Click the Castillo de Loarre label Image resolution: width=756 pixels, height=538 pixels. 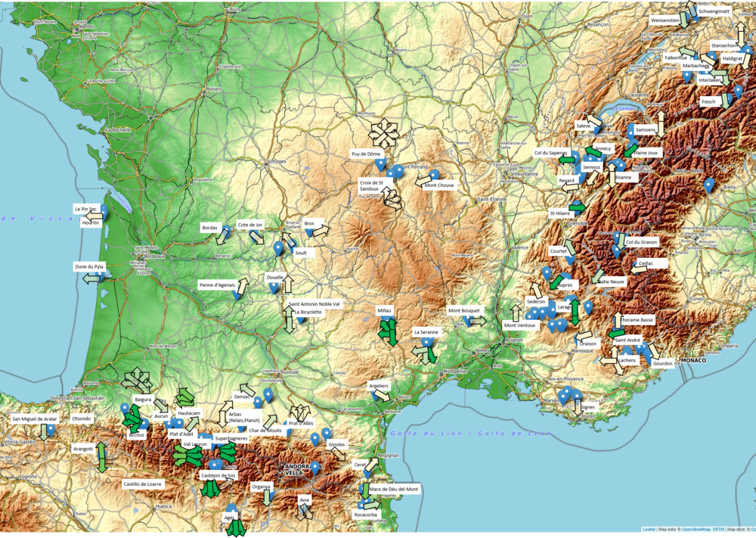pyautogui.click(x=142, y=483)
